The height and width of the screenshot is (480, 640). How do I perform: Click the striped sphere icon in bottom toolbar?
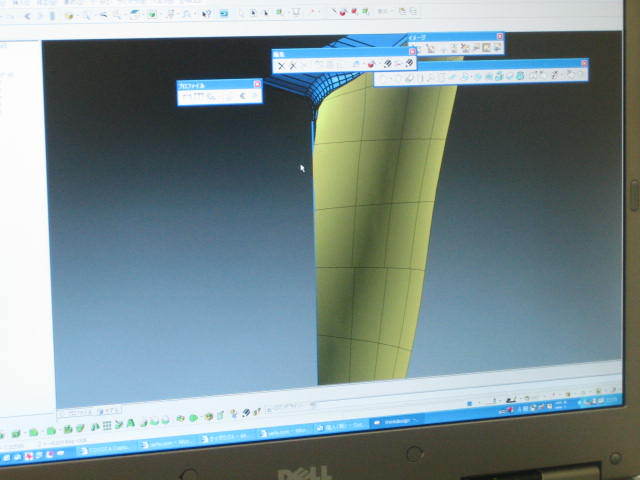[x=246, y=413]
